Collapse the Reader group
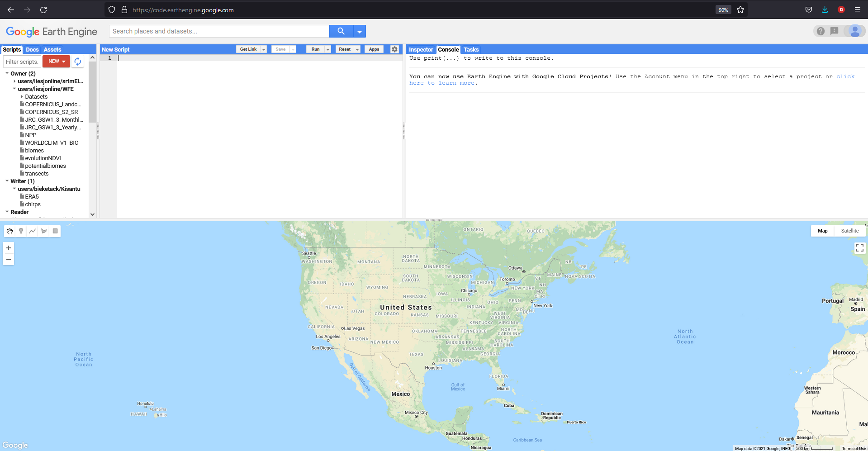Image resolution: width=868 pixels, height=451 pixels. click(x=7, y=212)
